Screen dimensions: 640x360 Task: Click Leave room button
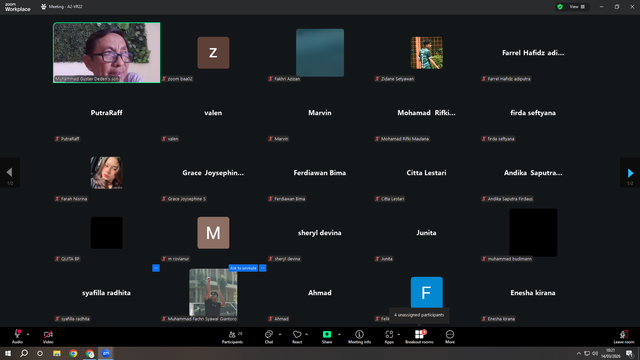[x=624, y=336]
